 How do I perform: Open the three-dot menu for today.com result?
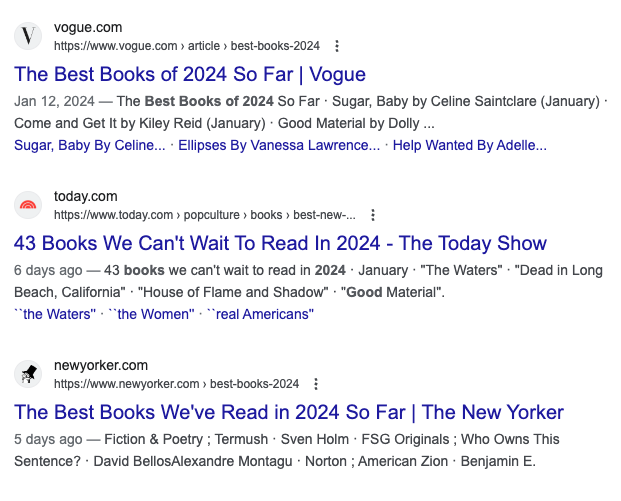tap(373, 215)
